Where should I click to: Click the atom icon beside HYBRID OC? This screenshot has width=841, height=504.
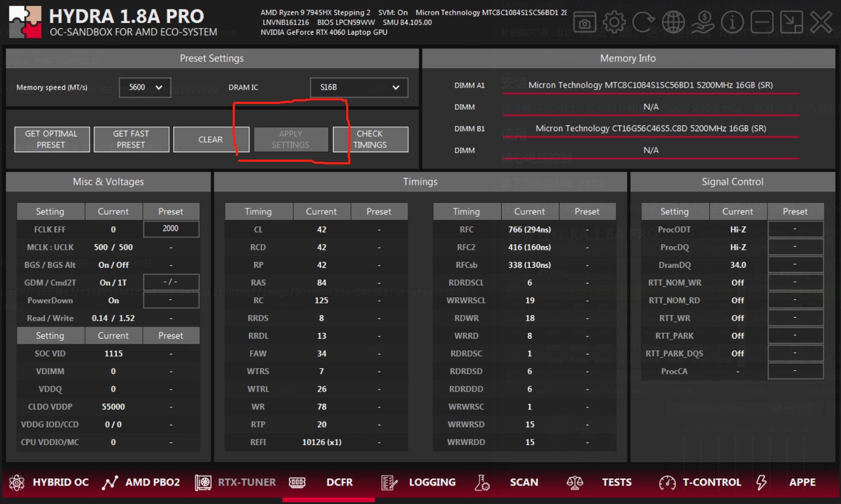(x=17, y=482)
